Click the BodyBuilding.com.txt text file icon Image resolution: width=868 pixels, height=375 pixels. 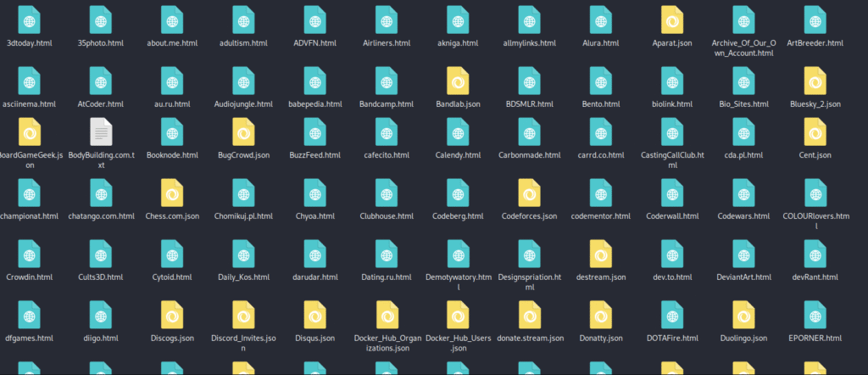pyautogui.click(x=101, y=132)
